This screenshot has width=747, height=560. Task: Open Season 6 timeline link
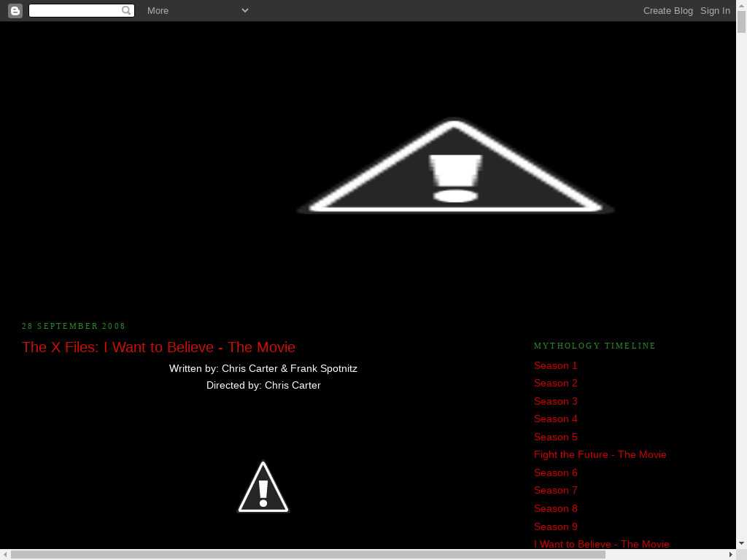(x=555, y=472)
